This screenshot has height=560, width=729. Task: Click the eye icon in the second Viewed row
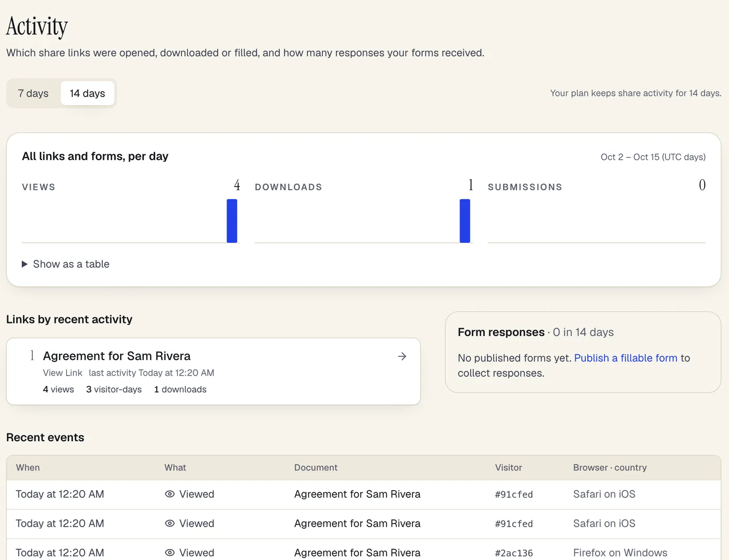click(170, 524)
